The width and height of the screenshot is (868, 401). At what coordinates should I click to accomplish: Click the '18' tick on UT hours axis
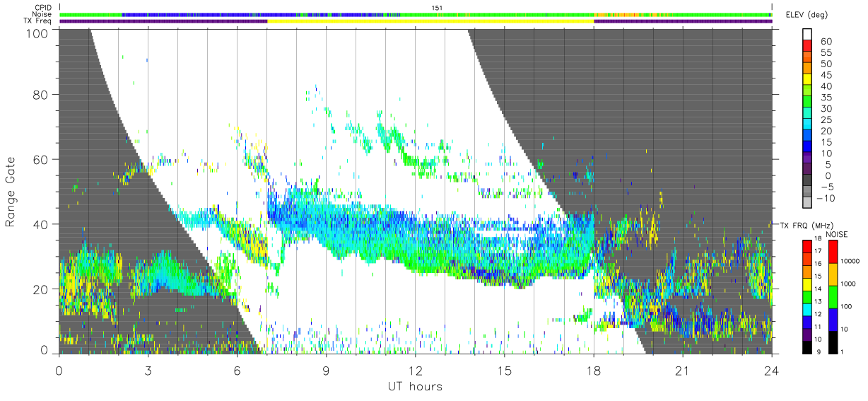(594, 370)
